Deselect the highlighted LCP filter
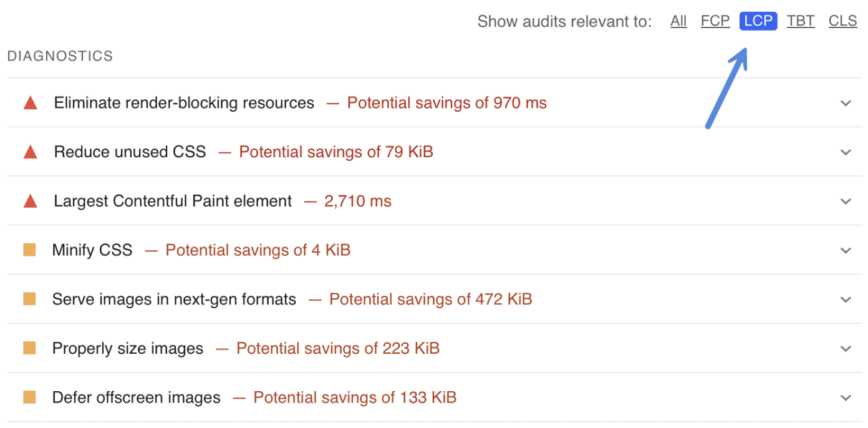 click(x=758, y=21)
